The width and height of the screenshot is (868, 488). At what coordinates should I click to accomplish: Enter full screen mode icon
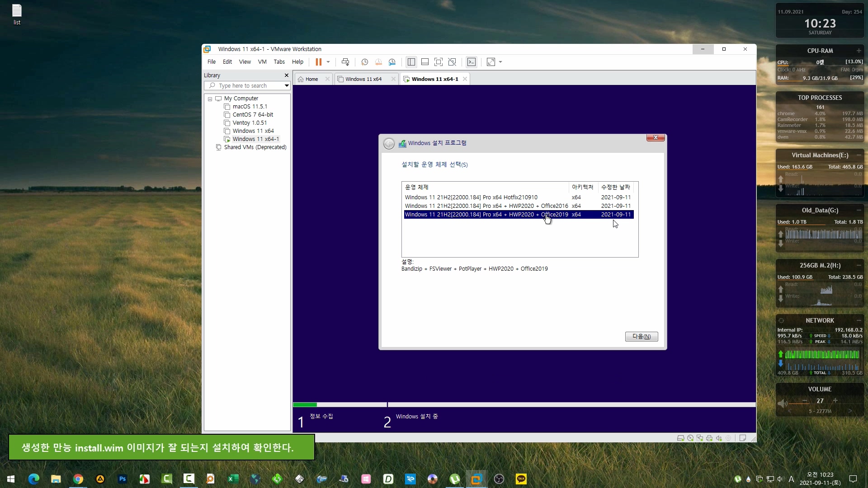click(438, 62)
